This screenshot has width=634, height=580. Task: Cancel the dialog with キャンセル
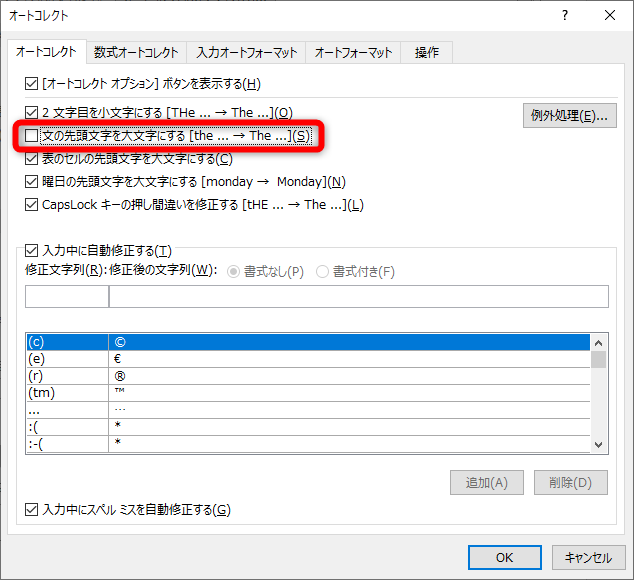coord(588,557)
